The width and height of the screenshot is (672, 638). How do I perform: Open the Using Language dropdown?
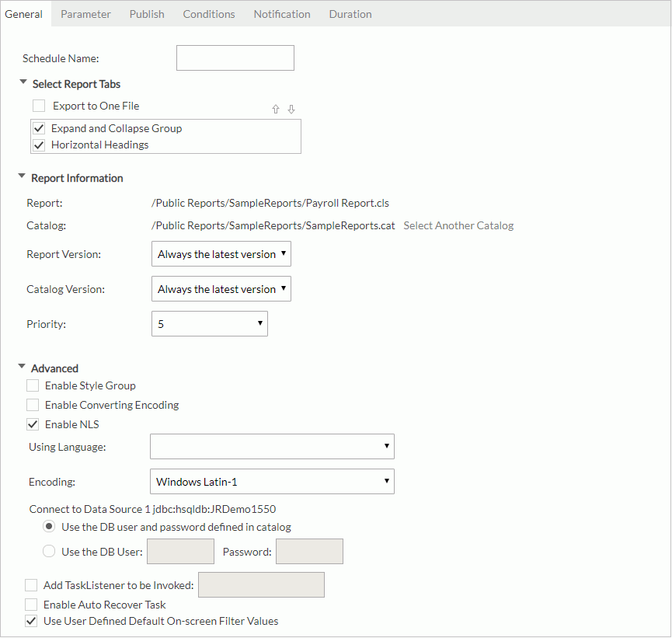coord(386,446)
